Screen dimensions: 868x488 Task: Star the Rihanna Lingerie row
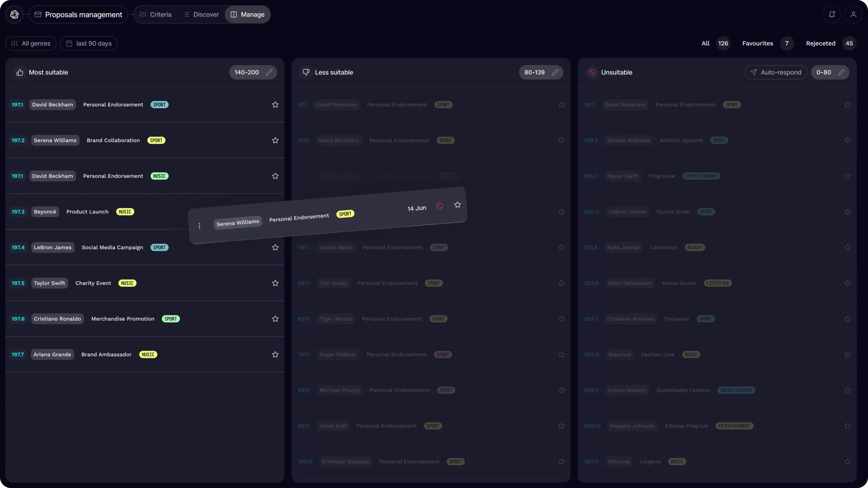[848, 462]
